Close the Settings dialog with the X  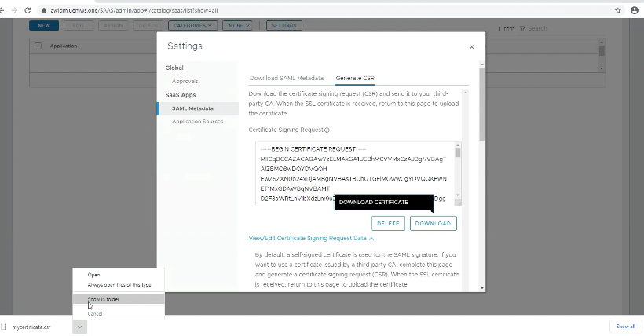click(x=471, y=47)
